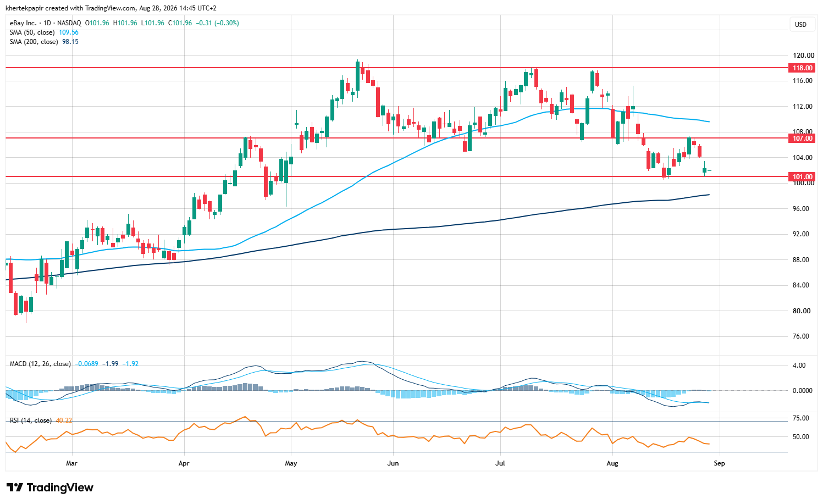Select the SMA 200 value 98.15
The width and height of the screenshot is (823, 504).
coord(70,42)
